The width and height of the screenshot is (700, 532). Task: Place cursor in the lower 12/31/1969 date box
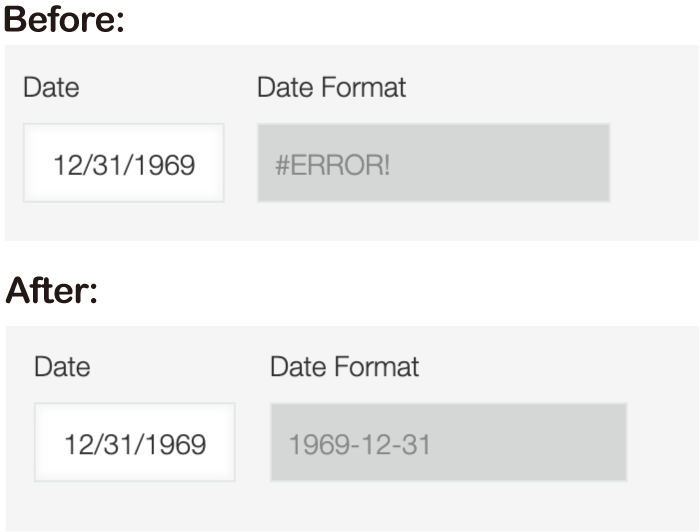(x=135, y=443)
